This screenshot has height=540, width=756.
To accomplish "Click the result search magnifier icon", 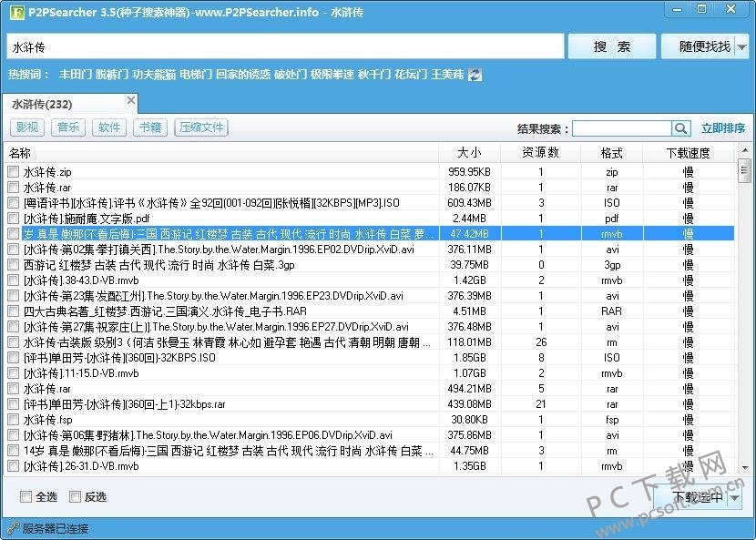I will pyautogui.click(x=680, y=128).
